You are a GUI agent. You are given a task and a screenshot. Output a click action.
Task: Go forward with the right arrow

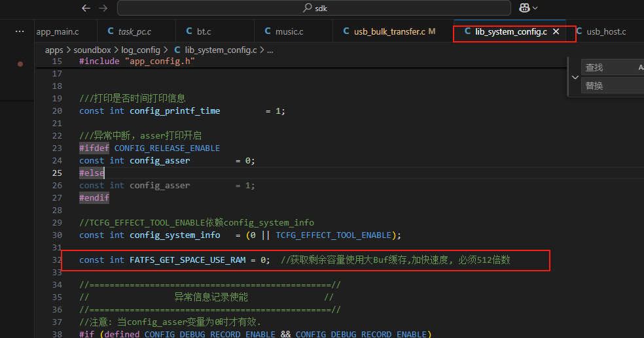pos(103,8)
